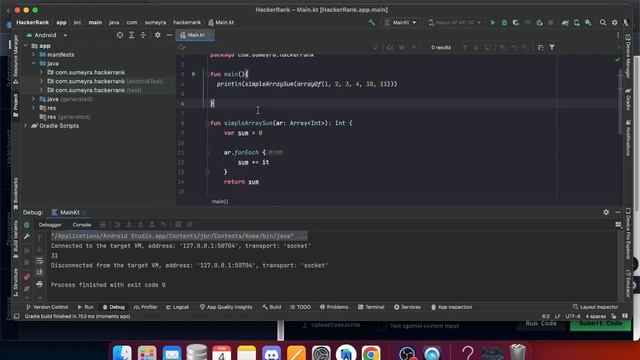Click the main() breadcrumb below the editor
The image size is (640, 360).
pyautogui.click(x=220, y=202)
